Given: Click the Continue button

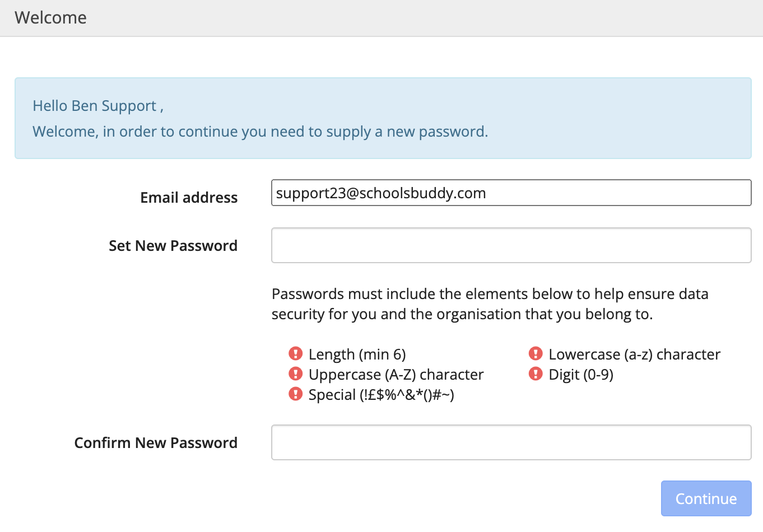Looking at the screenshot, I should [706, 498].
